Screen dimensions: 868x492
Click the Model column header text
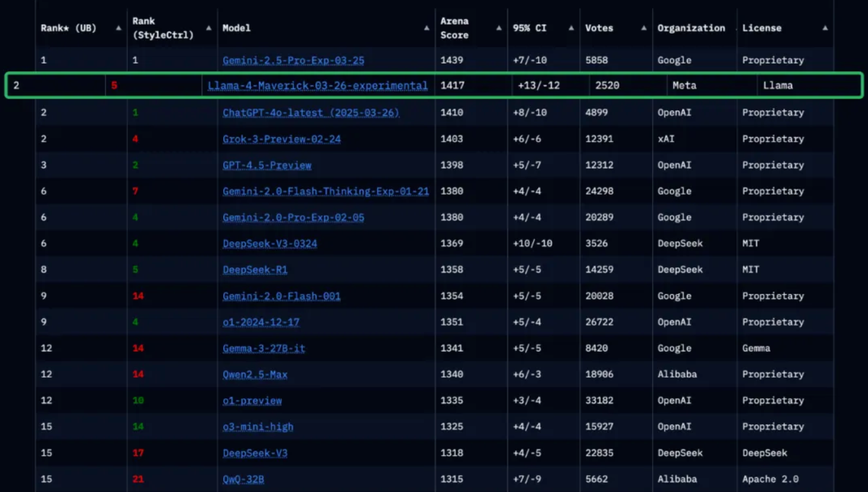[x=236, y=28]
